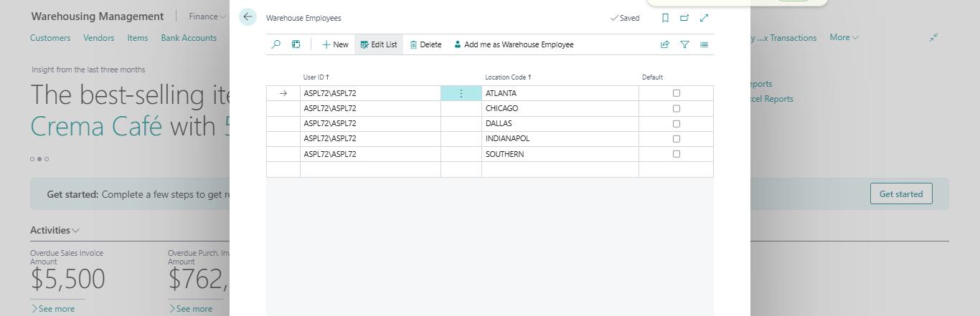This screenshot has width=980, height=316.
Task: Open the Bank Accounts menu item
Action: (x=189, y=38)
